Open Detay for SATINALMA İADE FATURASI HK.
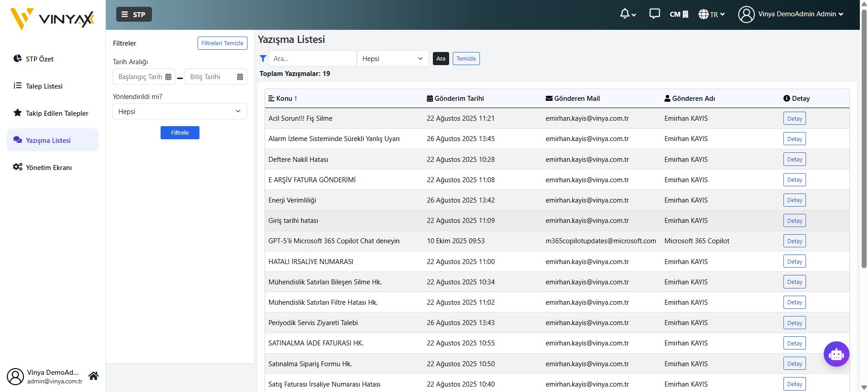The height and width of the screenshot is (392, 868). (795, 343)
